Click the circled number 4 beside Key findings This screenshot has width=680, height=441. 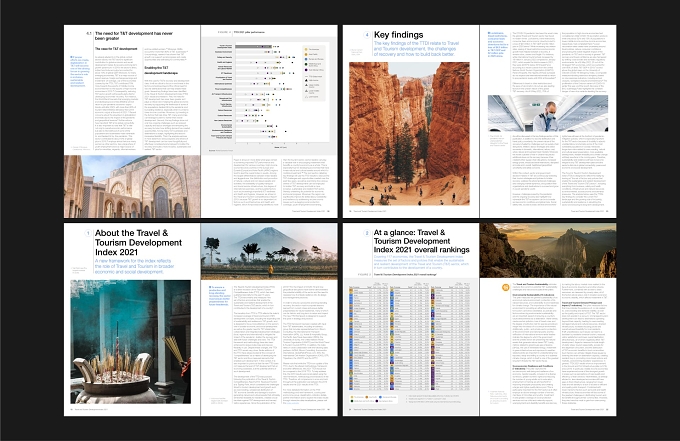[x=367, y=35]
